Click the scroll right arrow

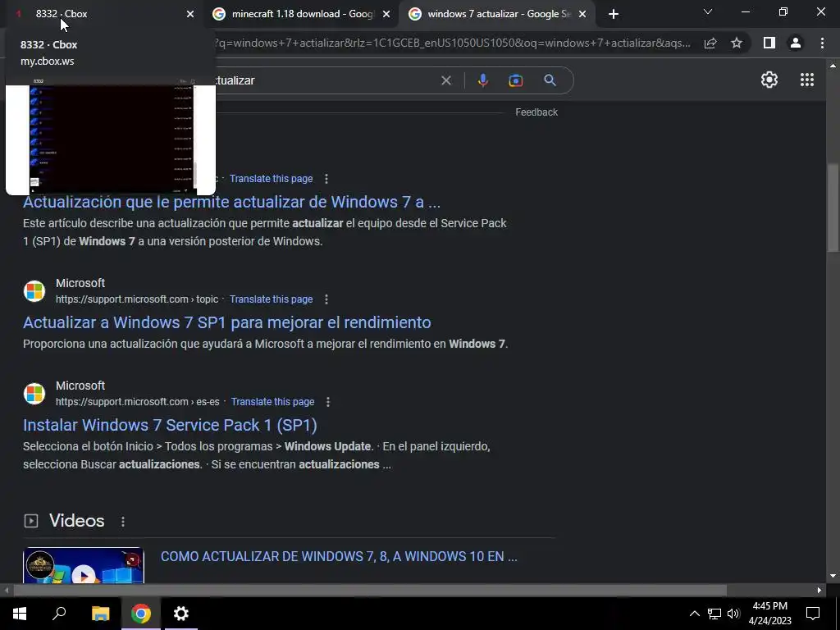pos(819,591)
